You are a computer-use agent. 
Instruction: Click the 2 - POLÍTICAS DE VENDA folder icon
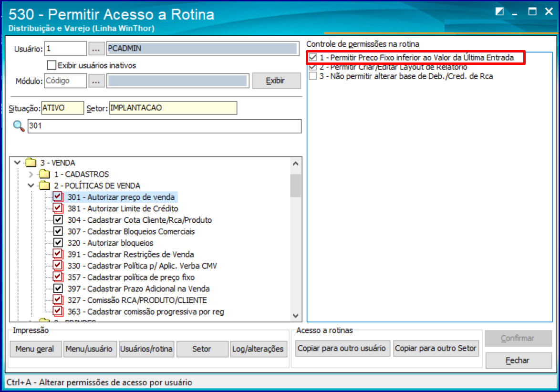pos(45,186)
